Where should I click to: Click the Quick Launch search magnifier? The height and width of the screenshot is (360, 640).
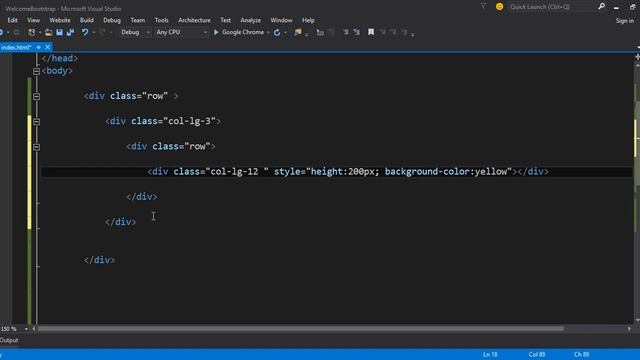tap(601, 6)
